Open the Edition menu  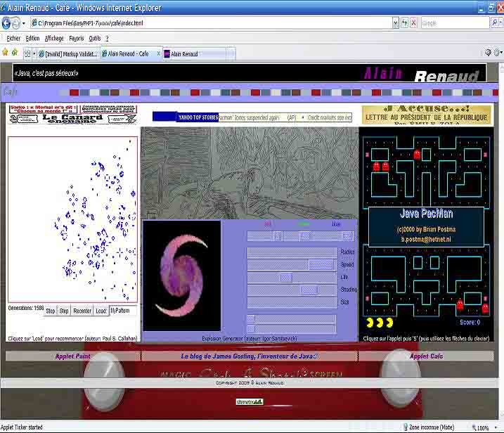coord(32,38)
